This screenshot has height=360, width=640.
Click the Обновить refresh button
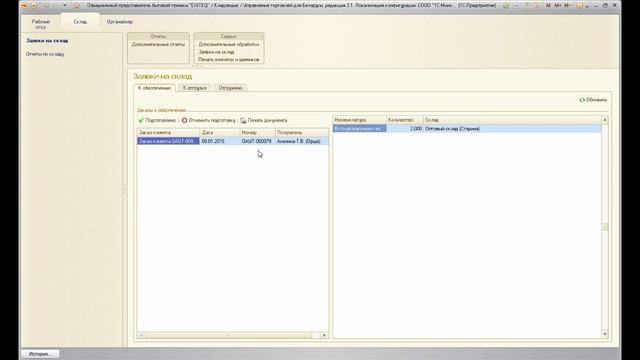(593, 100)
